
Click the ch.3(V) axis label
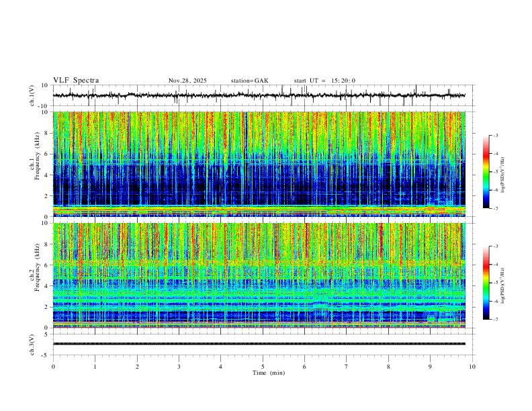(x=32, y=345)
